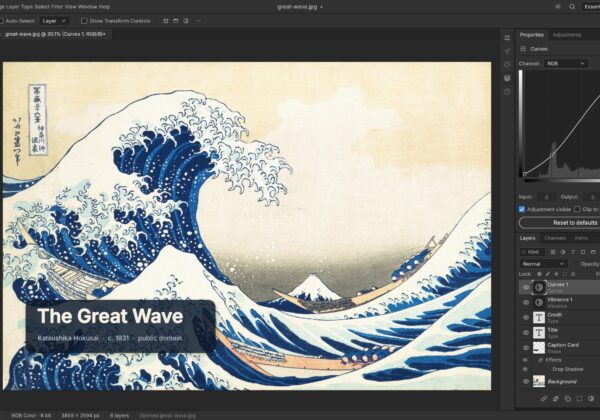Open the more options ellipsis in options bar
This screenshot has height=420, width=600.
point(198,21)
